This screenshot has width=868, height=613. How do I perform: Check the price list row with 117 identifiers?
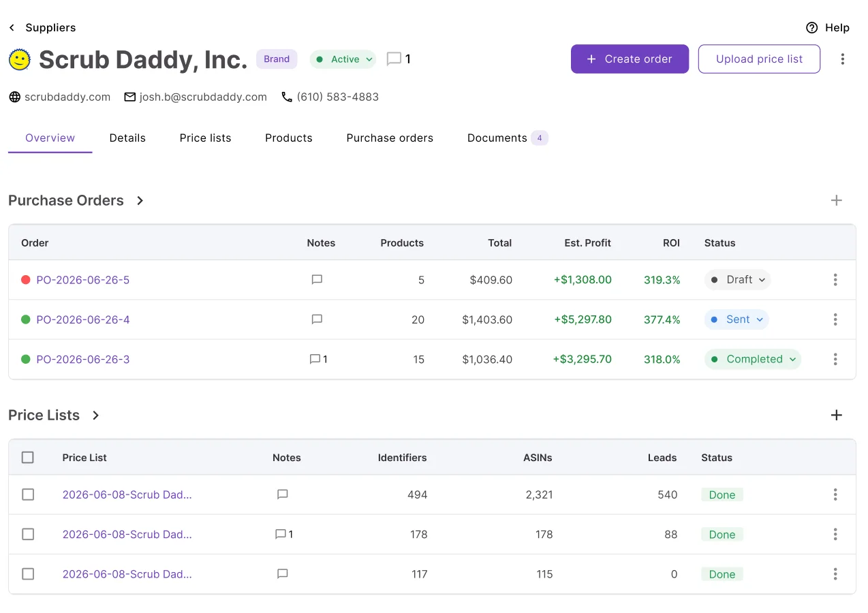[x=28, y=574]
